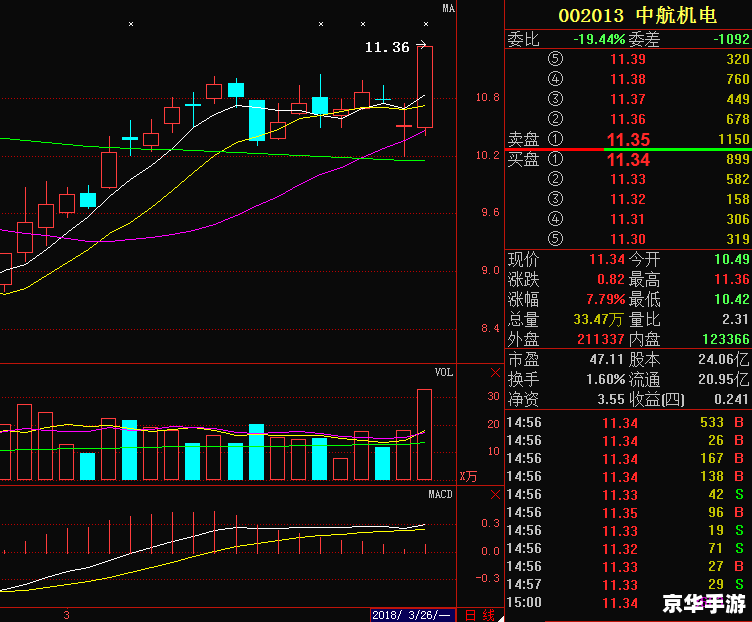Click the 外盘 value 211337
Screen dimensions: 752x622
(x=600, y=340)
